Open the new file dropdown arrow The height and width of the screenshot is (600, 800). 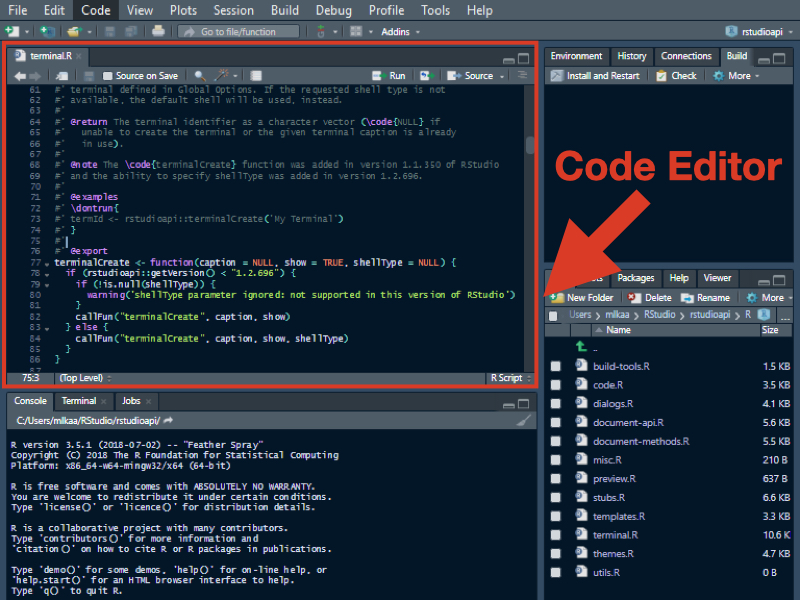[27, 32]
